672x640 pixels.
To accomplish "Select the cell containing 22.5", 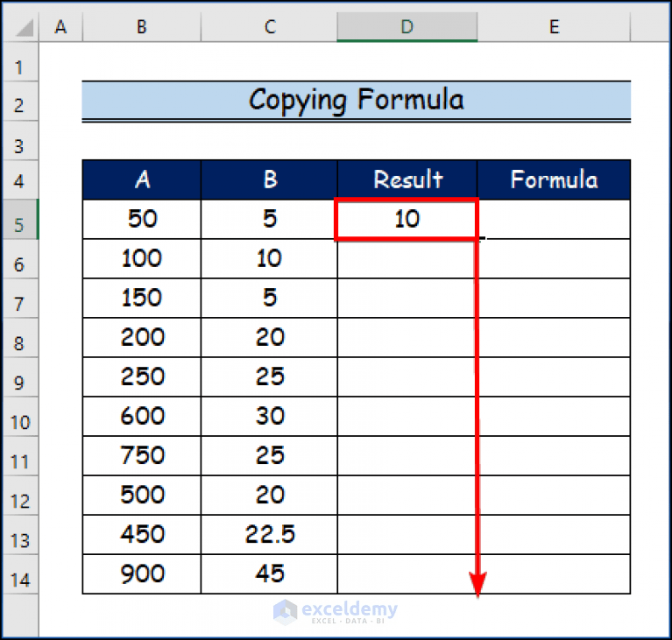I will 269,535.
